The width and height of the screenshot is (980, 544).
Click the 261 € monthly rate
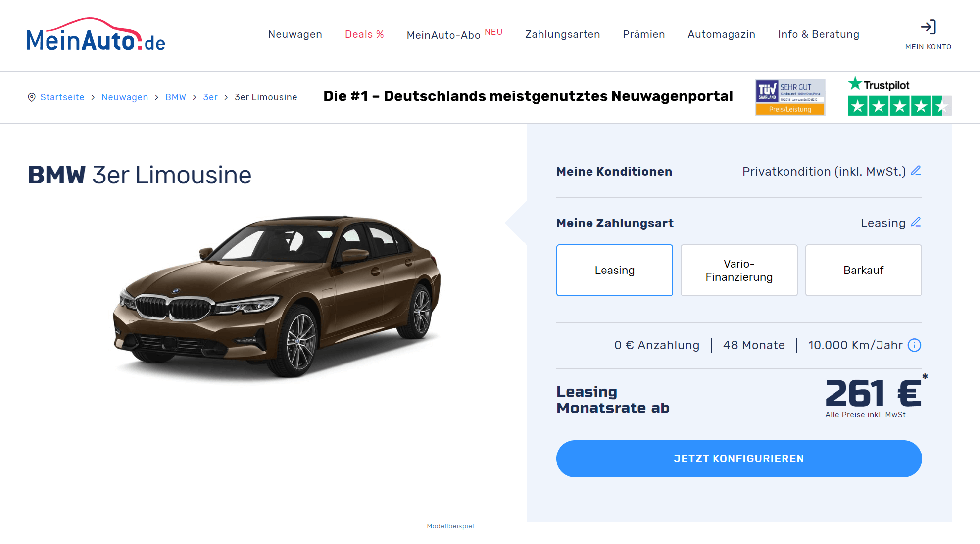click(x=874, y=393)
